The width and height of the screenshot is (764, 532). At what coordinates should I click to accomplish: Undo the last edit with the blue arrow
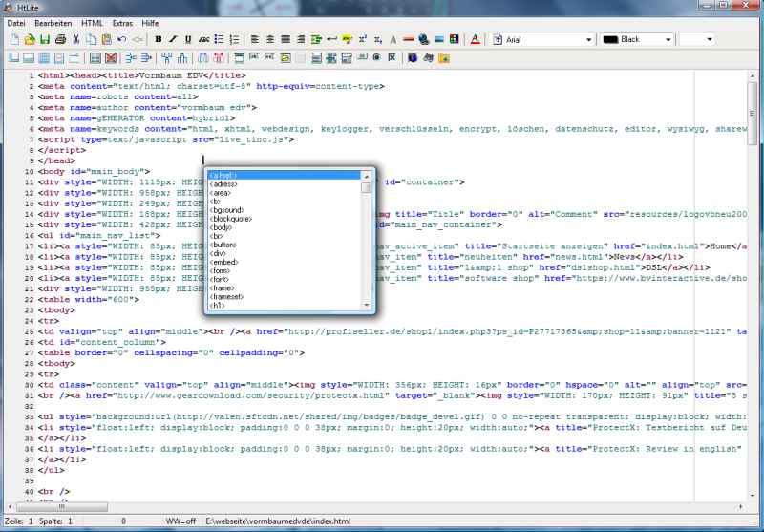[122, 39]
